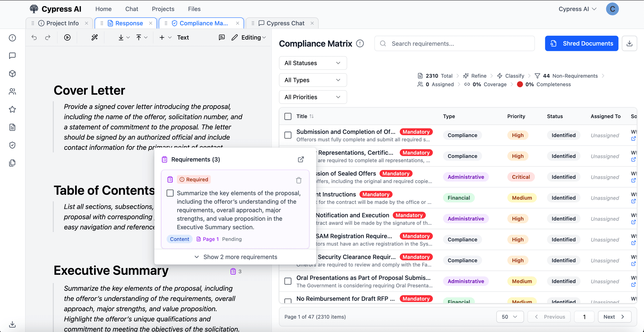Screen dimensions: 644x332
Task: Open Chat in top navigation
Action: point(132,9)
